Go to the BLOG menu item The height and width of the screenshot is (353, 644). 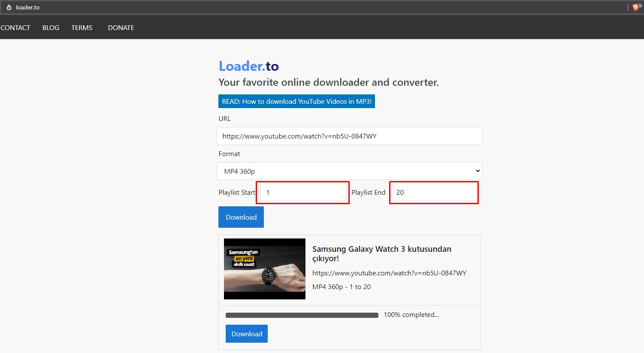51,27
